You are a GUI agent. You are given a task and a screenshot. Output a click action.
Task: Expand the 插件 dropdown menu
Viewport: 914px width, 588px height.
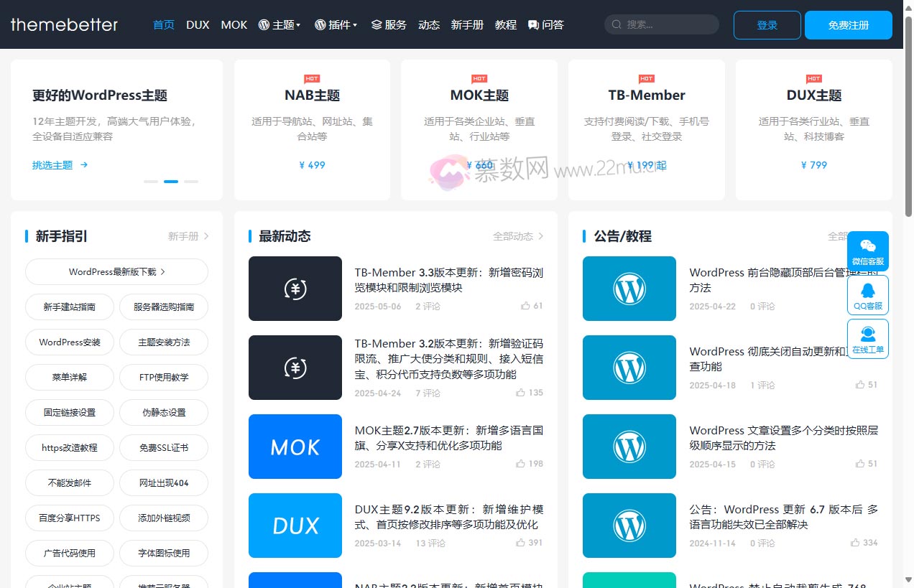click(x=336, y=24)
